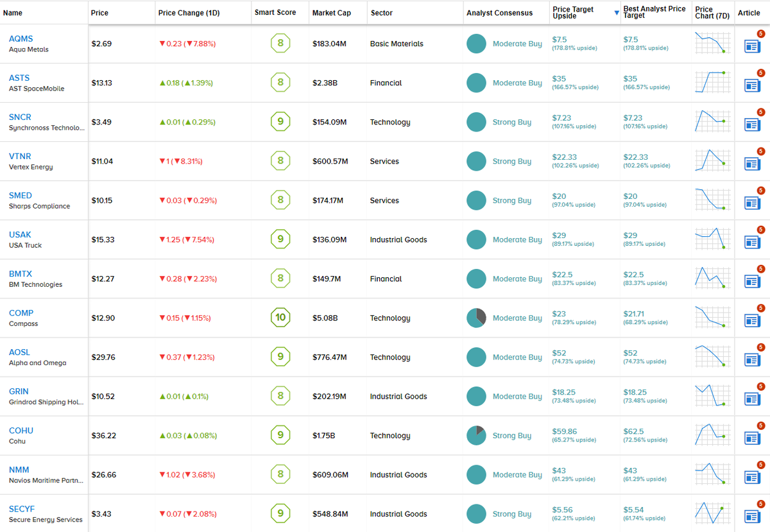The width and height of the screenshot is (770, 532).
Task: Open the article icon for GRIN
Action: [751, 398]
